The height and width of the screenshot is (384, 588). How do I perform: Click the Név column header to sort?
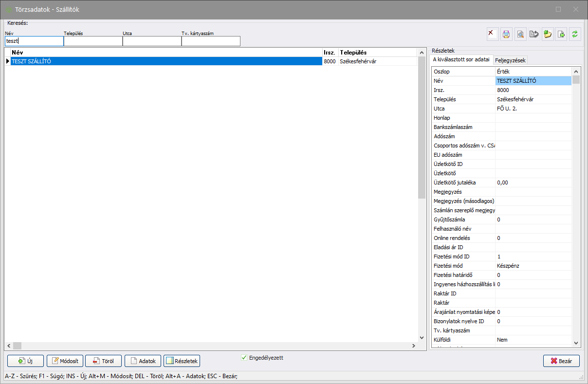[165, 52]
